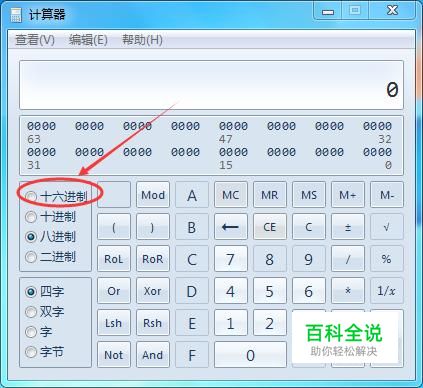Click the number 2 key
Image resolution: width=423 pixels, height=388 pixels.
(x=270, y=323)
